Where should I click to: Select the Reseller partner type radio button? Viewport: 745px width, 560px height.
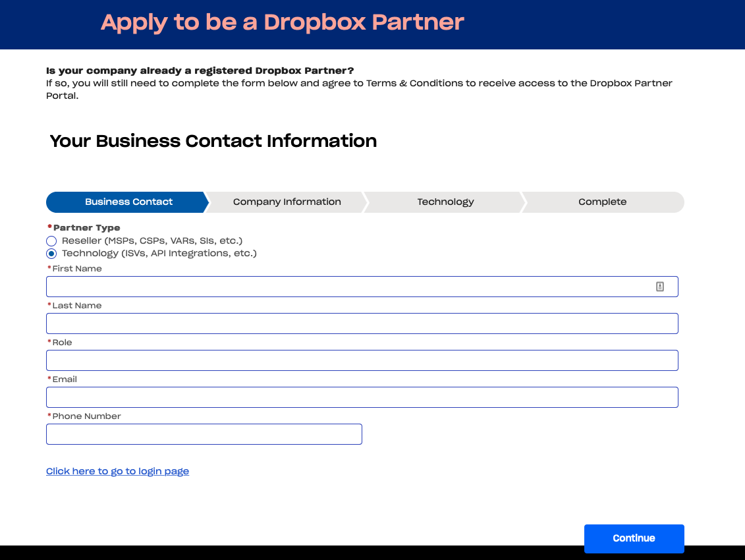click(51, 241)
